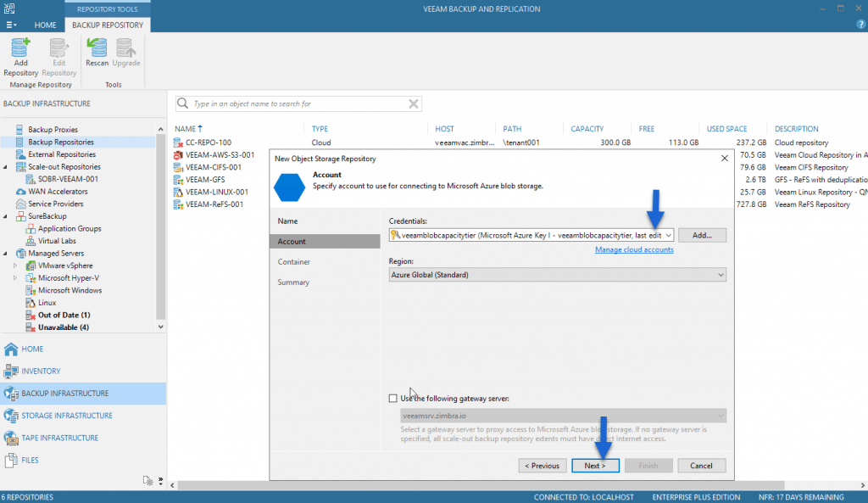Open the main hamburger menu
Viewport: 868px width, 503px height.
pos(11,25)
